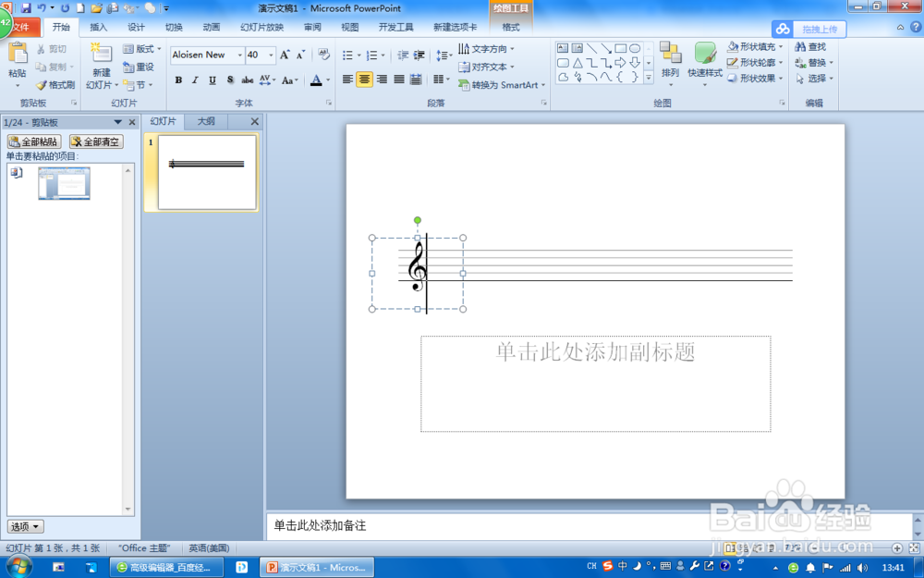This screenshot has height=578, width=924.
Task: Open the font size dropdown
Action: coord(269,55)
